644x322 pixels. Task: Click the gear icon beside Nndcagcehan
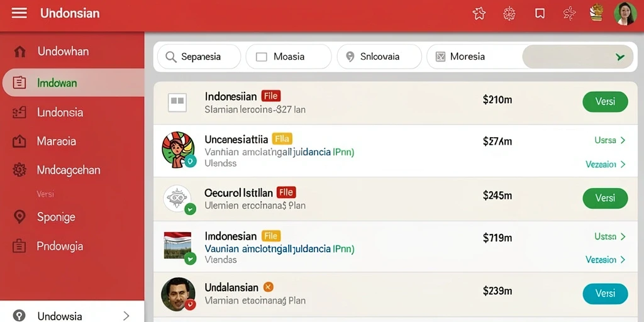[19, 170]
